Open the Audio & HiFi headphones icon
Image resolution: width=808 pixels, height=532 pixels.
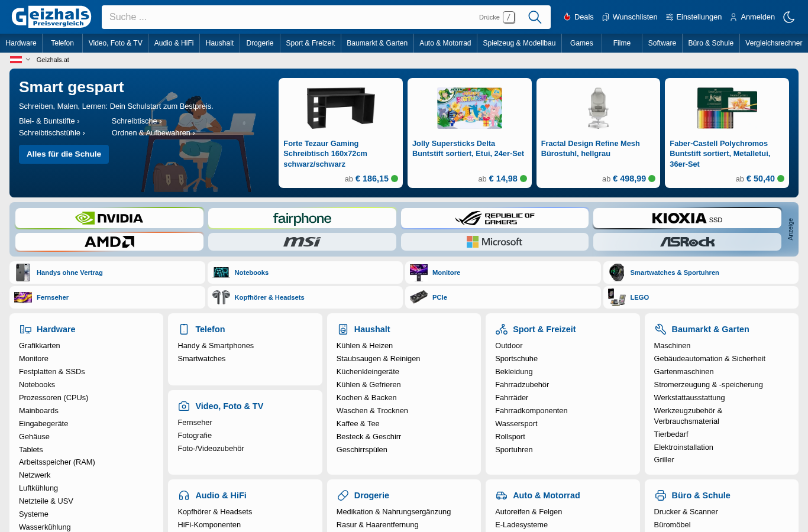tap(184, 495)
